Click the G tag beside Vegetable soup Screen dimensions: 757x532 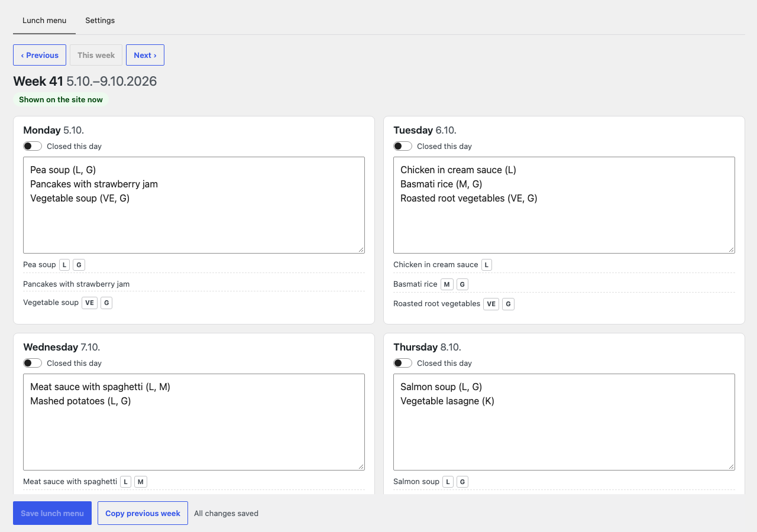pos(106,303)
